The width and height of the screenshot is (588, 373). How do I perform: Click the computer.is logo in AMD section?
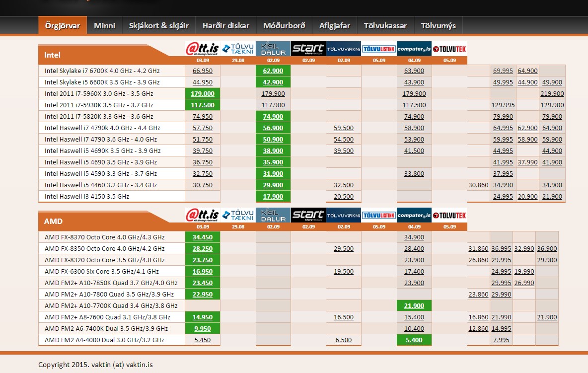(x=414, y=215)
